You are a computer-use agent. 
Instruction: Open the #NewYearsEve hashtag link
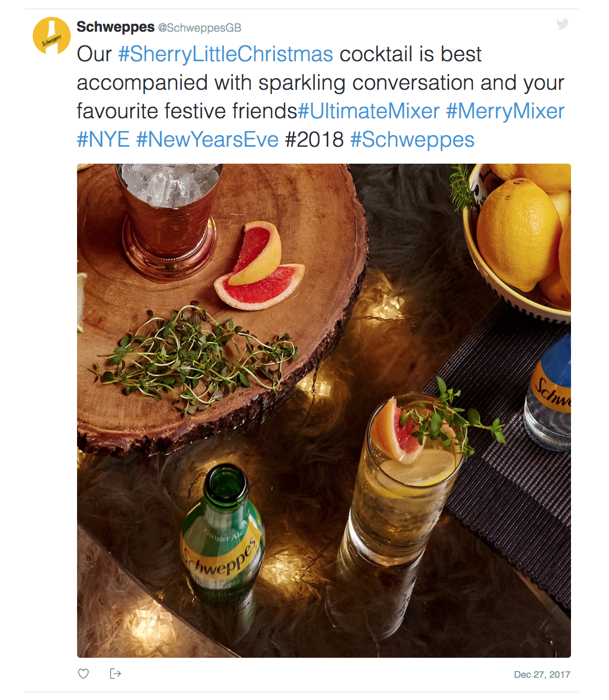[207, 140]
